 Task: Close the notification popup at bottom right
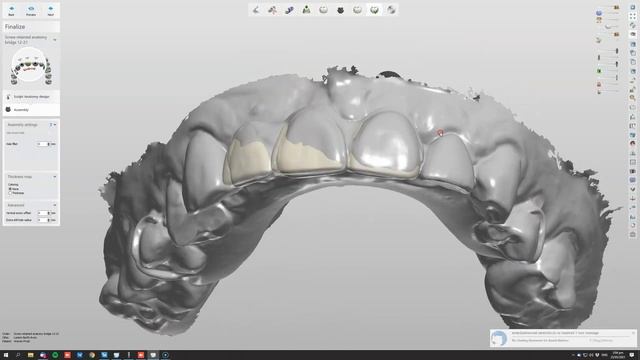point(633,333)
